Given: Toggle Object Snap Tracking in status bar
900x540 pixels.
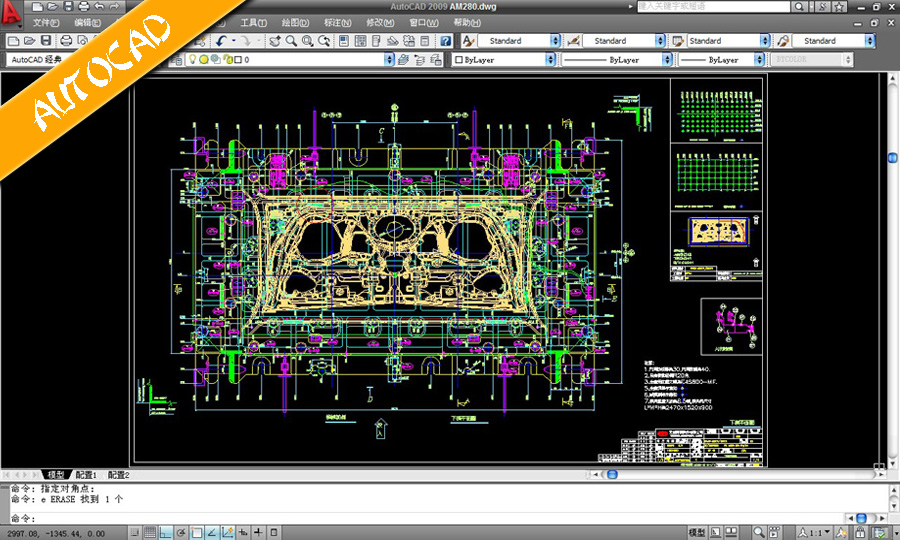Looking at the screenshot, I should pyautogui.click(x=212, y=533).
